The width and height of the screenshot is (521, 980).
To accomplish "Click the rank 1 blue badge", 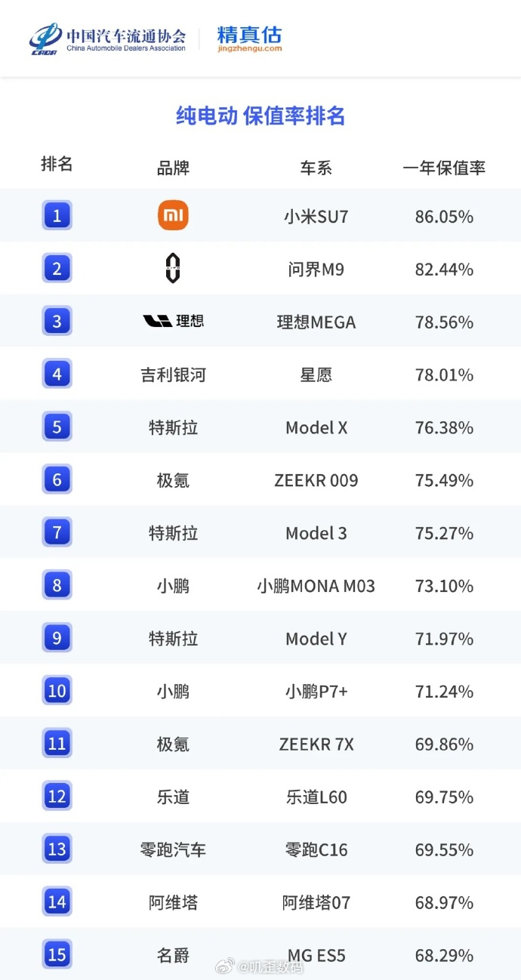I will (57, 217).
